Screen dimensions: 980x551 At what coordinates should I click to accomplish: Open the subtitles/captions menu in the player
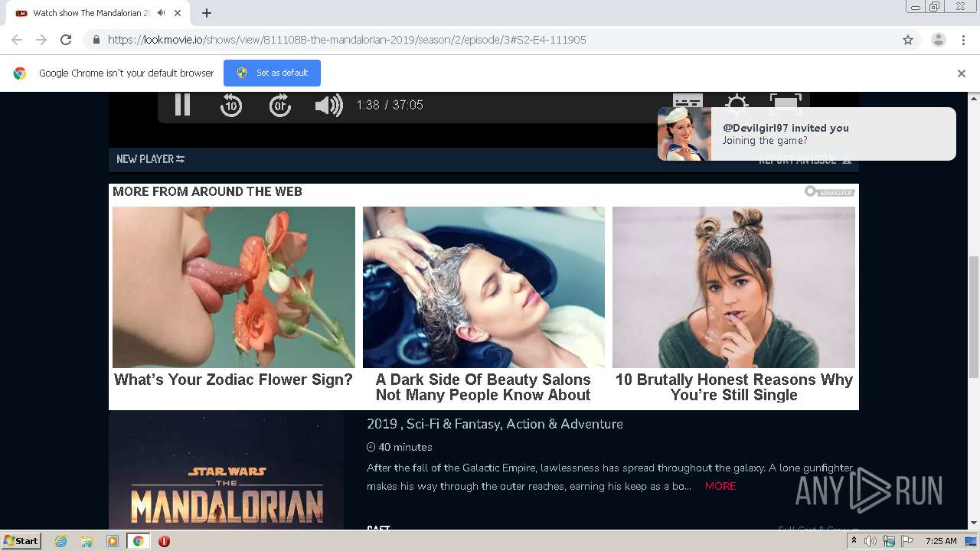[688, 102]
